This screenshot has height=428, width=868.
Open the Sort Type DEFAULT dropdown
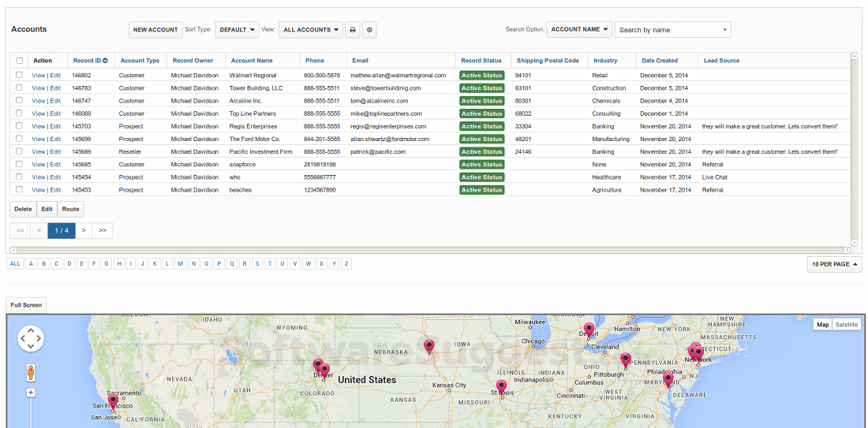(x=237, y=30)
